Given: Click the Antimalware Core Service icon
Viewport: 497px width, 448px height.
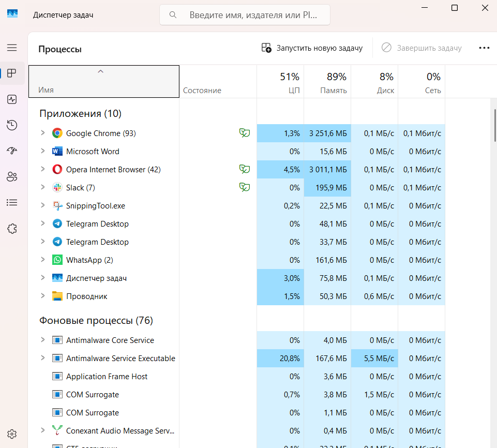Looking at the screenshot, I should click(57, 340).
